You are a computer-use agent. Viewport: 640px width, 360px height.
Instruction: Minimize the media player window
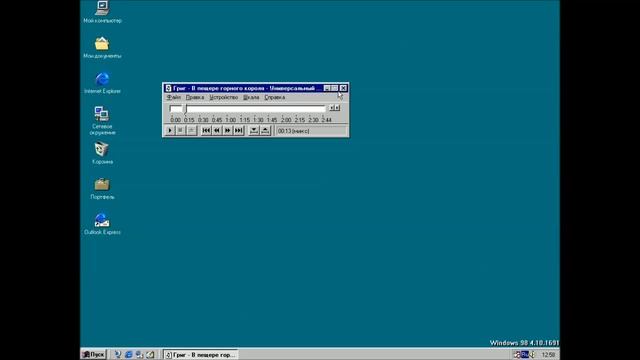coord(327,88)
